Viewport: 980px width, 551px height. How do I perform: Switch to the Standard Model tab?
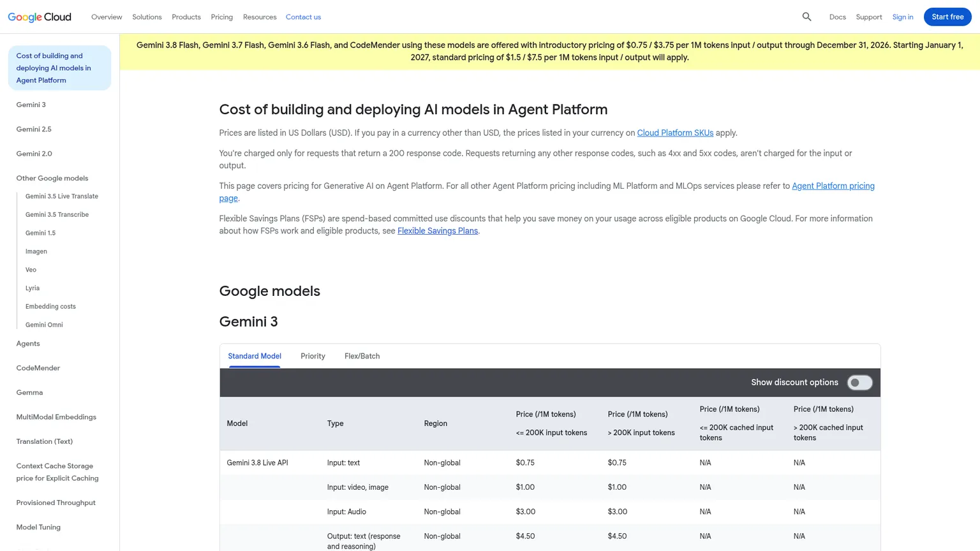(255, 356)
